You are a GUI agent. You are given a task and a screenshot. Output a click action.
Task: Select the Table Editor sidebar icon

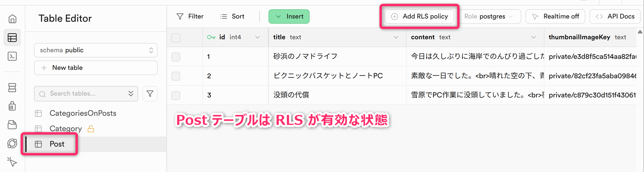[12, 38]
